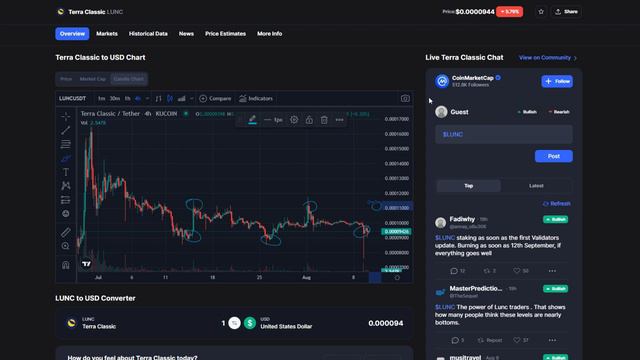Set chart interval to 30m
Viewport: 640px width, 360px height.
pos(115,98)
